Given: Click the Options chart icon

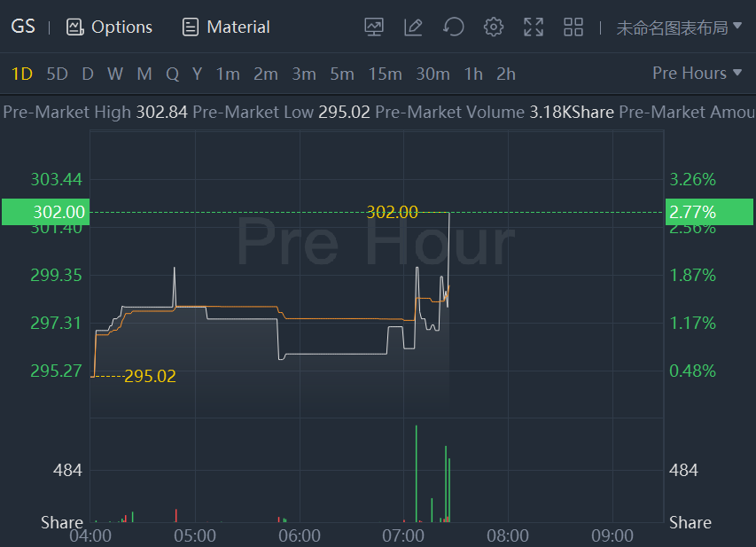Looking at the screenshot, I should (74, 27).
